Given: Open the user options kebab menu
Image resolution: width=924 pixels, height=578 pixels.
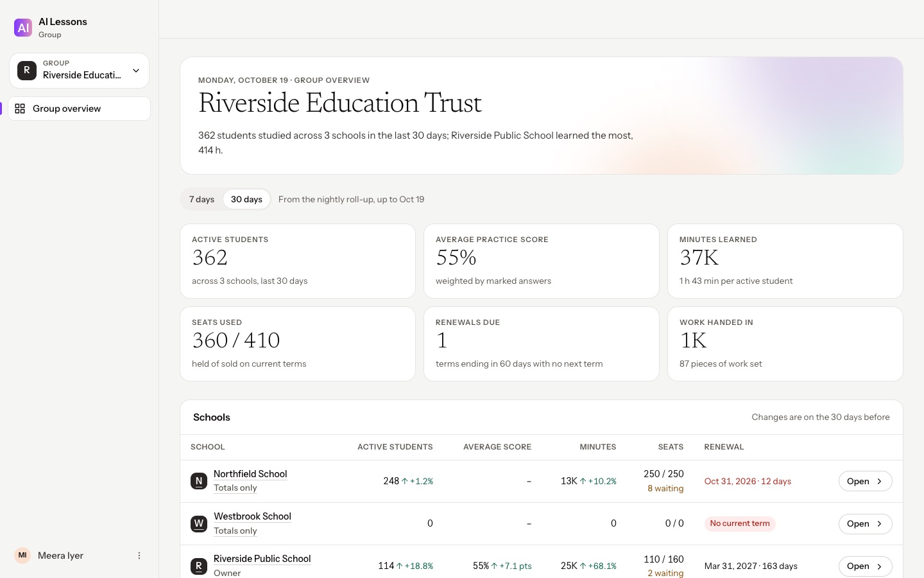Looking at the screenshot, I should 139,556.
